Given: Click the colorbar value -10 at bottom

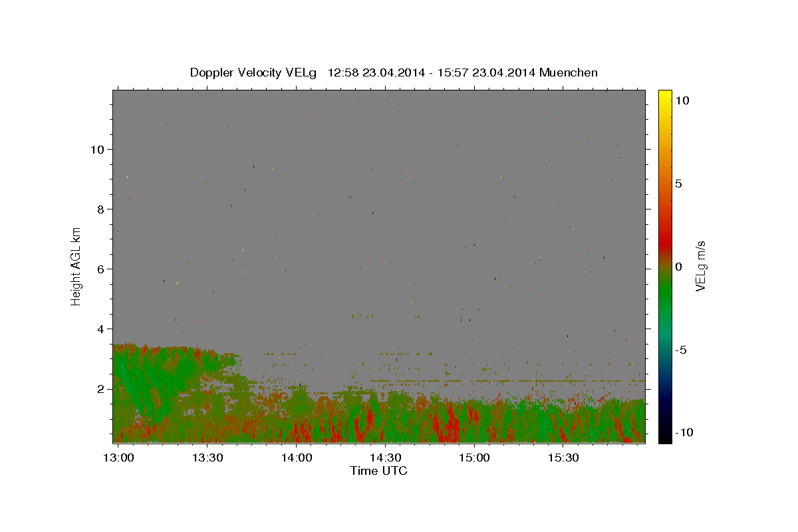Looking at the screenshot, I should click(x=684, y=433).
